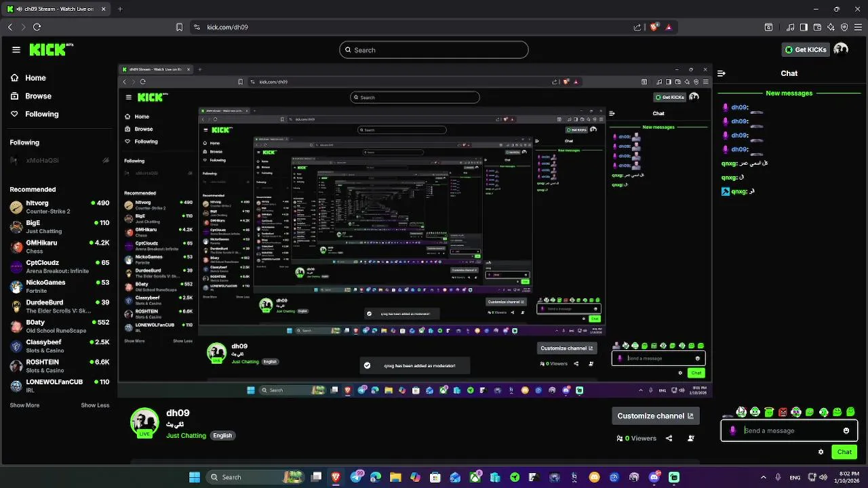The width and height of the screenshot is (868, 488).
Task: Click the share stream icon
Action: (x=669, y=439)
